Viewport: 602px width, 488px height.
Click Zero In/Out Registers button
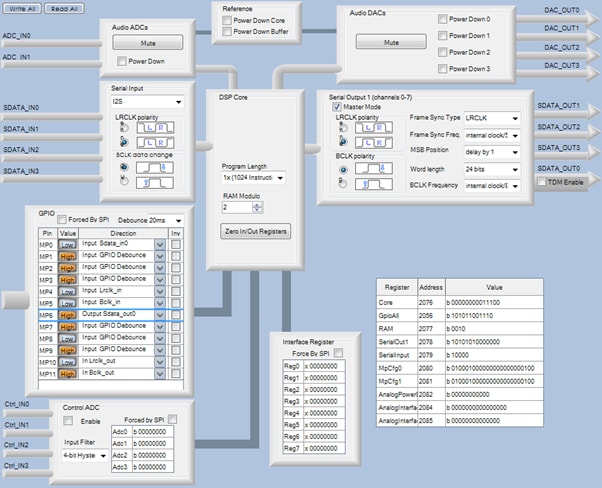[x=255, y=231]
